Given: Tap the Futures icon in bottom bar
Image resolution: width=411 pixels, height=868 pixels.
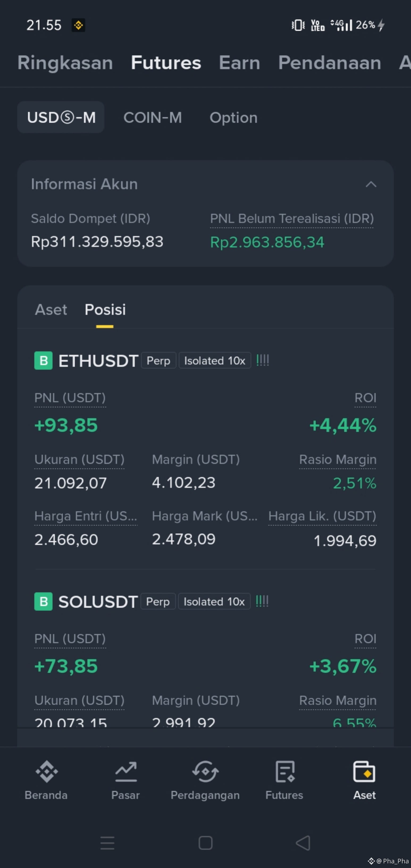Looking at the screenshot, I should coord(285,772).
